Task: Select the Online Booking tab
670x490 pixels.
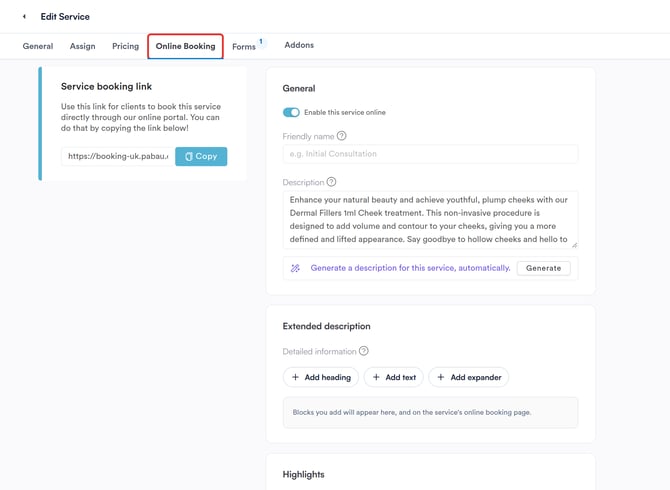Action: click(185, 46)
